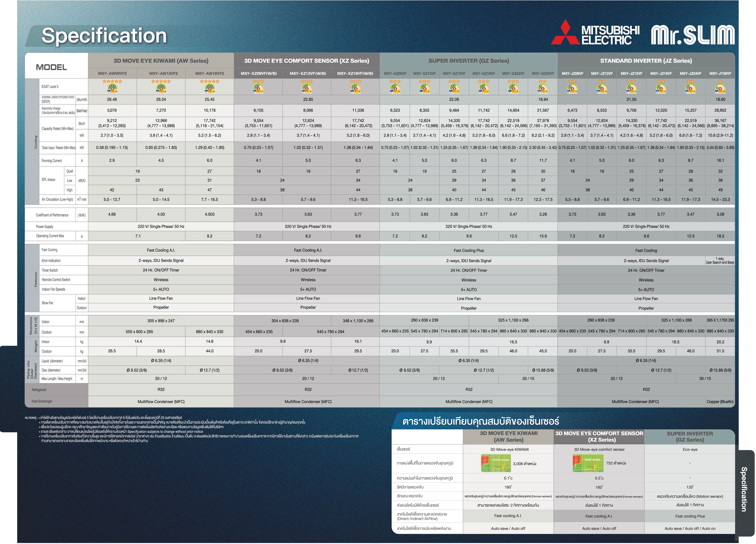
Task: Click the EGAT label icon under MSY-XZ13VF(W/B)
Action: [307, 89]
